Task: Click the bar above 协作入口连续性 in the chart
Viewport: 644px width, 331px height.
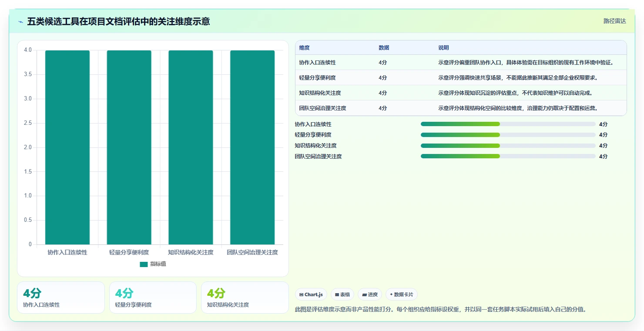Action: [67, 147]
